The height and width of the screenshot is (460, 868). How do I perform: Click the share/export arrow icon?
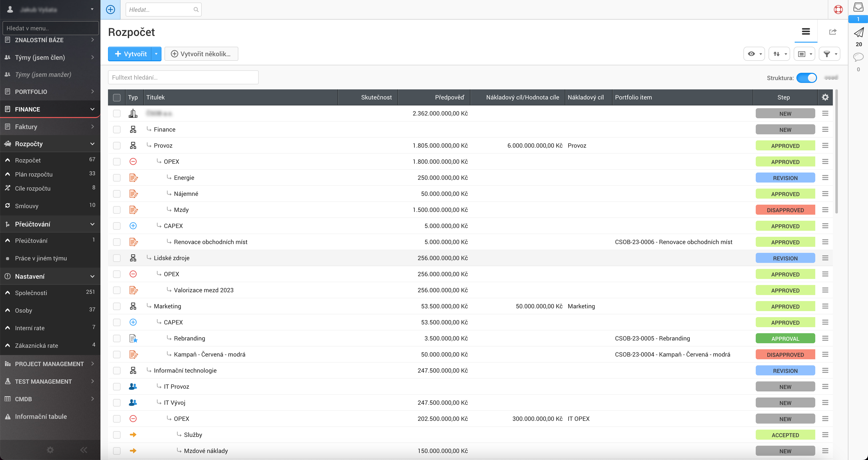(x=833, y=32)
